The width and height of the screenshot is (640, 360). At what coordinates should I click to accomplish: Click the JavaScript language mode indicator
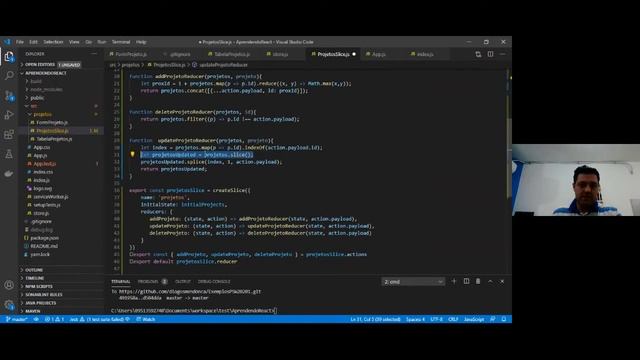pyautogui.click(x=474, y=319)
